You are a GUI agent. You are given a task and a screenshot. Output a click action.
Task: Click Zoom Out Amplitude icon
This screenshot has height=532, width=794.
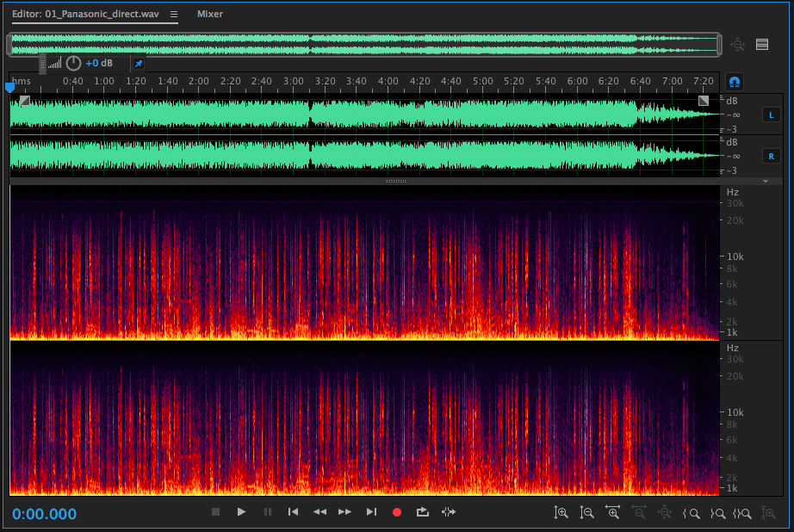(587, 513)
